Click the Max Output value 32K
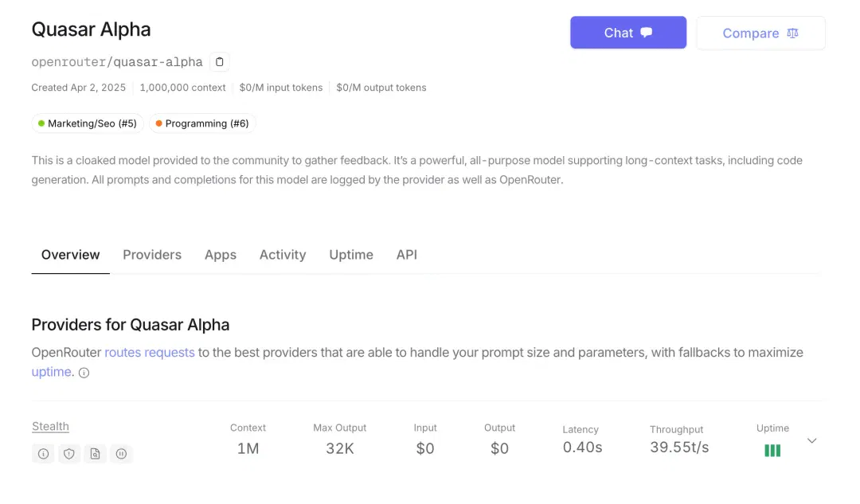Viewport: 860px width, 504px height. [340, 448]
